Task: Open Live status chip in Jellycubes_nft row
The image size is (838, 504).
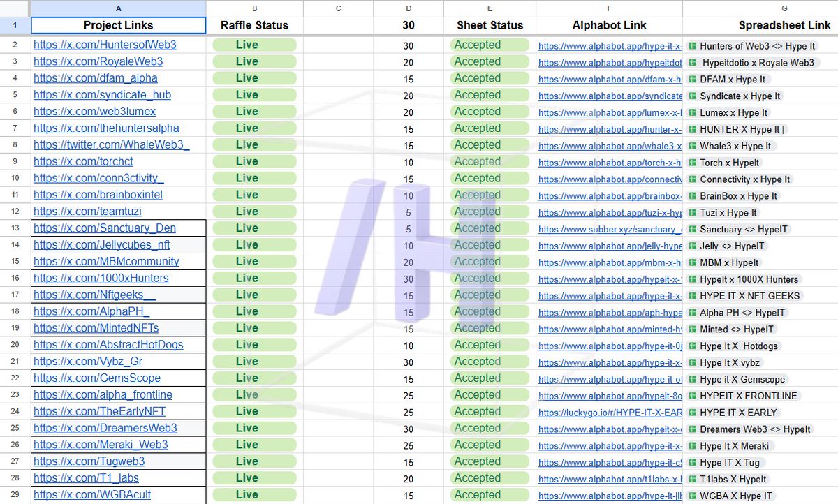Action: coord(254,245)
